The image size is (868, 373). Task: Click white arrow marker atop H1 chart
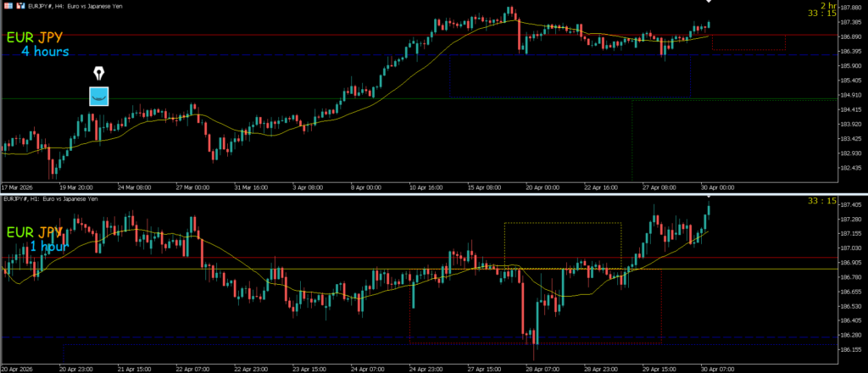pyautogui.click(x=709, y=198)
